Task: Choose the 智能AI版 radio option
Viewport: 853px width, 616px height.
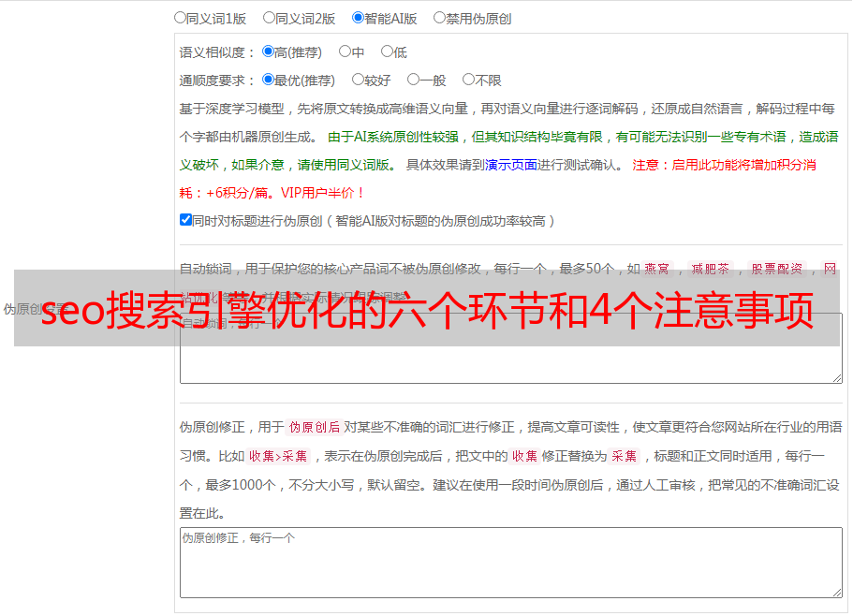Action: [358, 18]
